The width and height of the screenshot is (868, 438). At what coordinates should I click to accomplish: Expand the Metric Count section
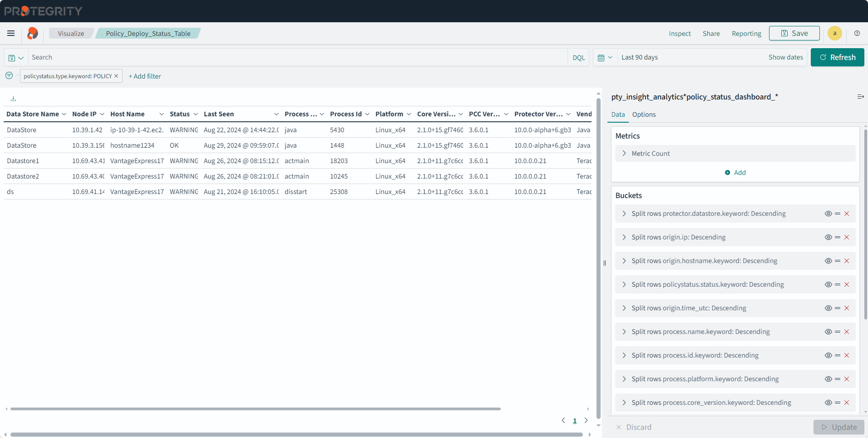pos(624,154)
